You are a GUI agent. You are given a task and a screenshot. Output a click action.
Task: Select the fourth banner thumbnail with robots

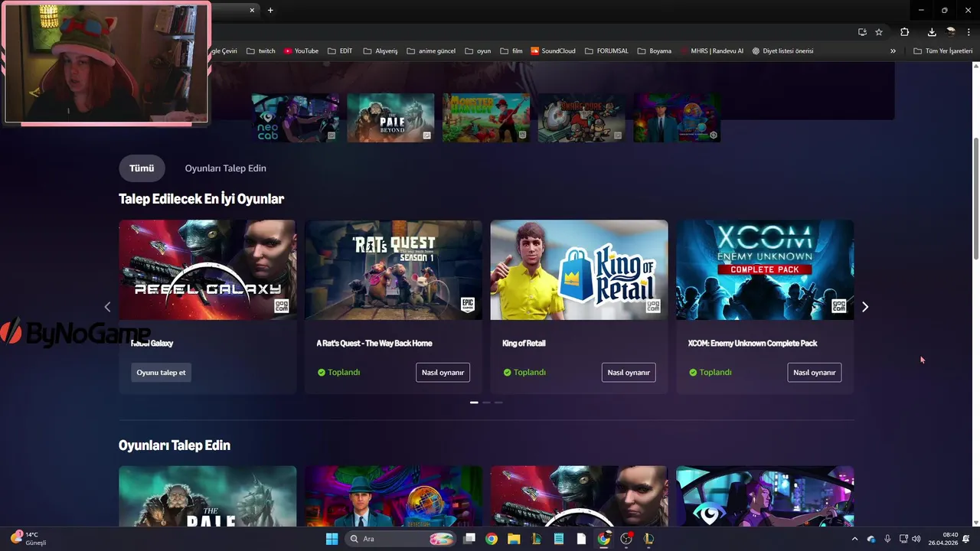coord(581,118)
